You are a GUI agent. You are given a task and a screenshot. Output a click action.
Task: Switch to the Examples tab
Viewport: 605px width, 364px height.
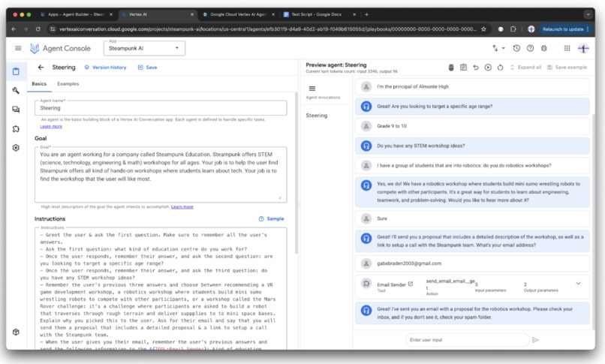pyautogui.click(x=68, y=83)
